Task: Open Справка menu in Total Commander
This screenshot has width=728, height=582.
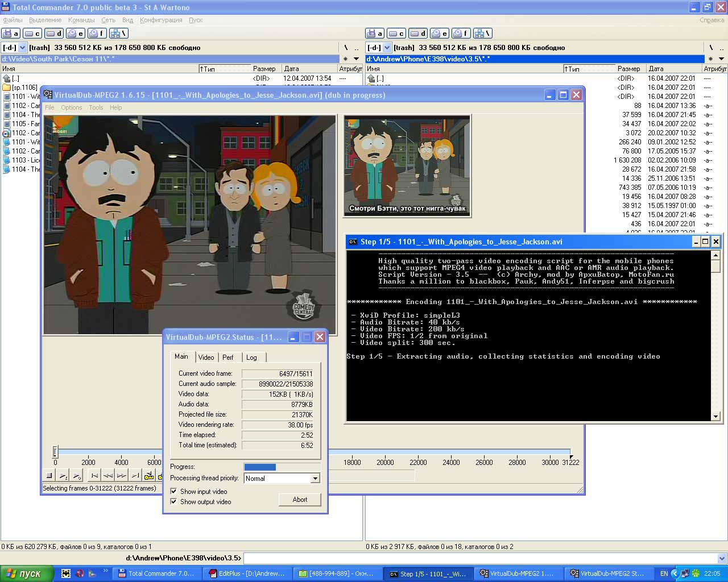Action: point(712,20)
